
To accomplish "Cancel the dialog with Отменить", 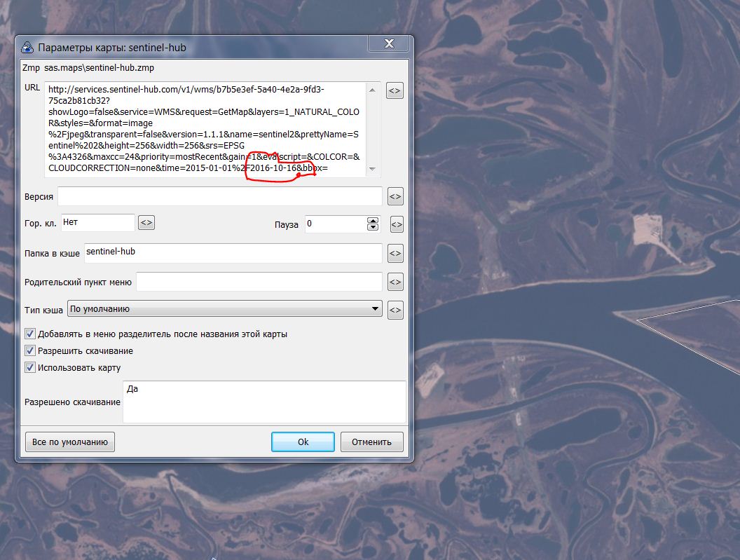I will 371,442.
